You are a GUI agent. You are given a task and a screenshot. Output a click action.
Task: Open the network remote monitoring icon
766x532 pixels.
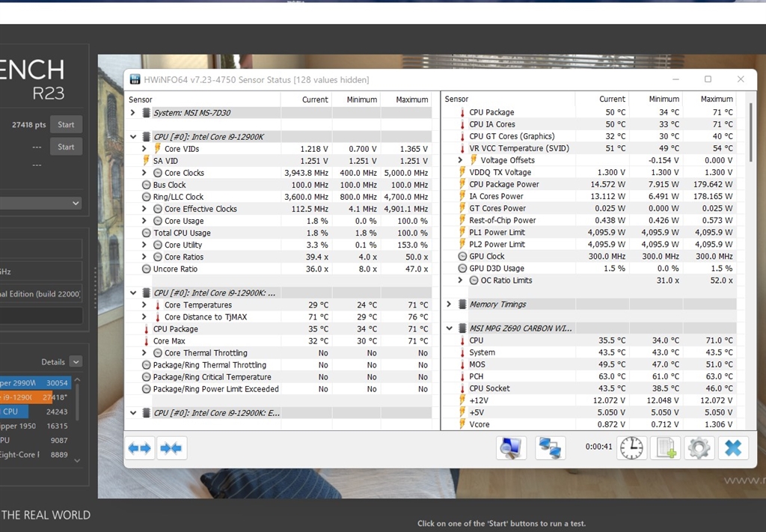[x=550, y=448]
